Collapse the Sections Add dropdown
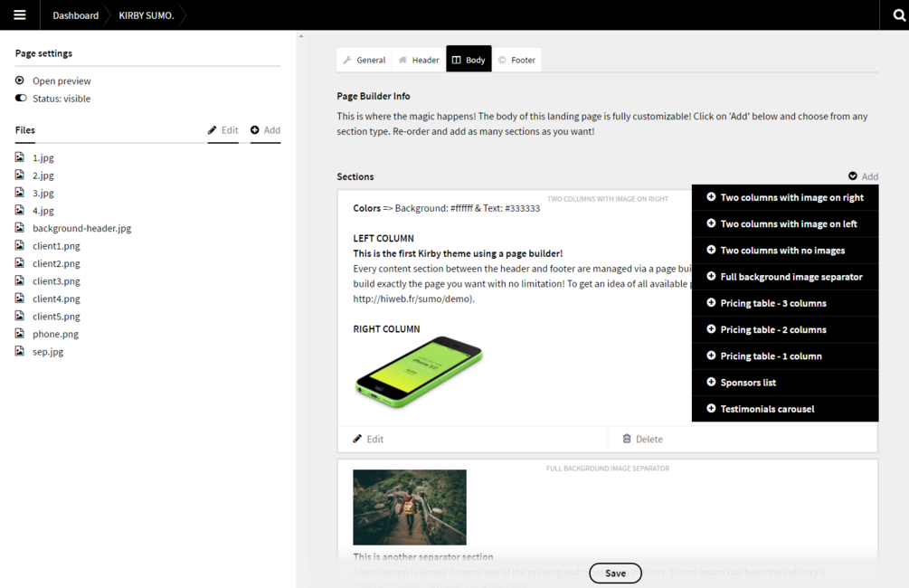This screenshot has width=909, height=588. (863, 176)
